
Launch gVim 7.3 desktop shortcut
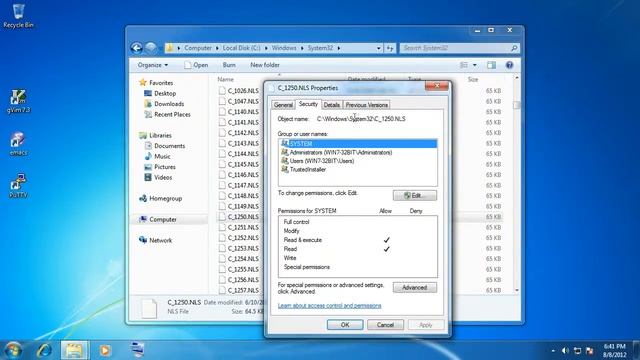click(x=18, y=101)
